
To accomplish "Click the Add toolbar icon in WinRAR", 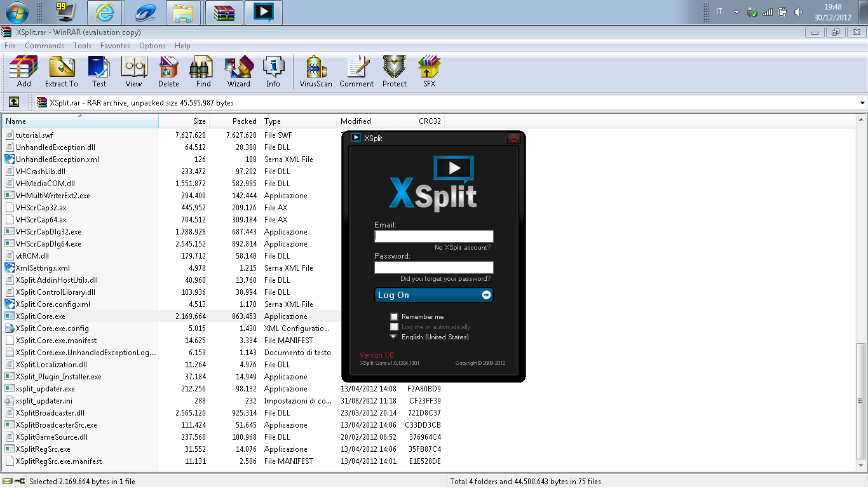I will click(x=24, y=71).
